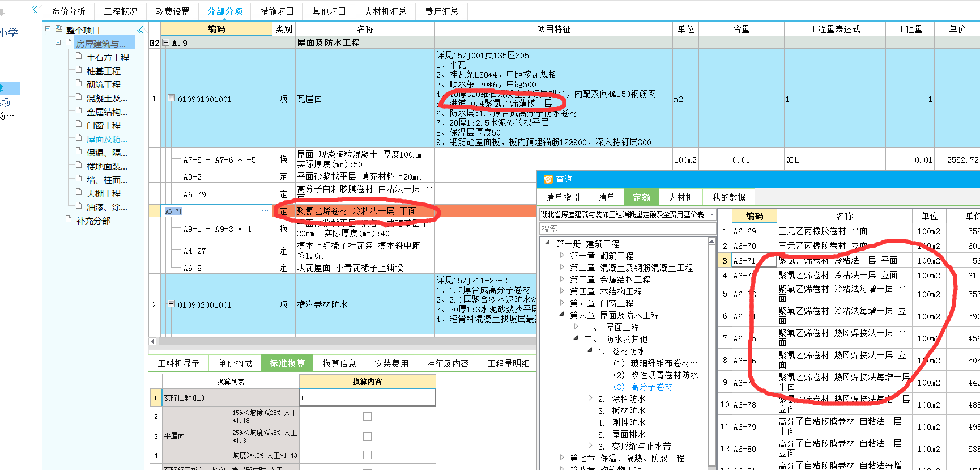The height and width of the screenshot is (470, 980).
Task: Switch to the 取费设置 tab
Action: 173,11
